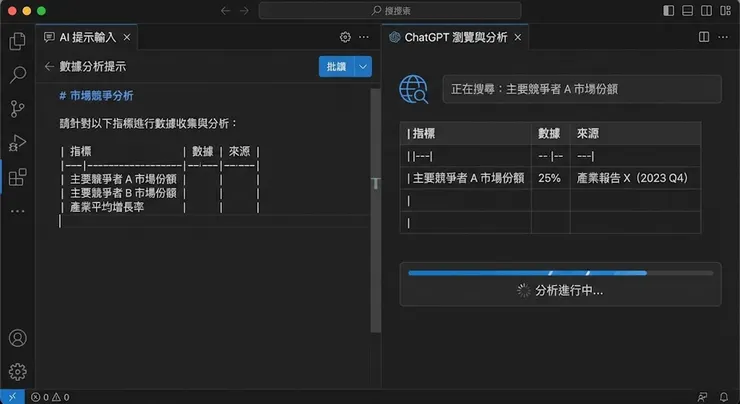The width and height of the screenshot is (740, 404).
Task: Open Source Control view in activity bar
Action: 17,109
